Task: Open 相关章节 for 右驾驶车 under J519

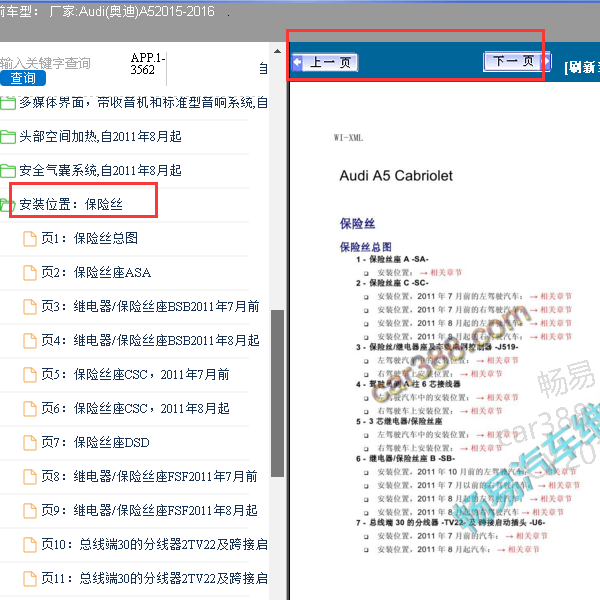Action: [x=486, y=374]
